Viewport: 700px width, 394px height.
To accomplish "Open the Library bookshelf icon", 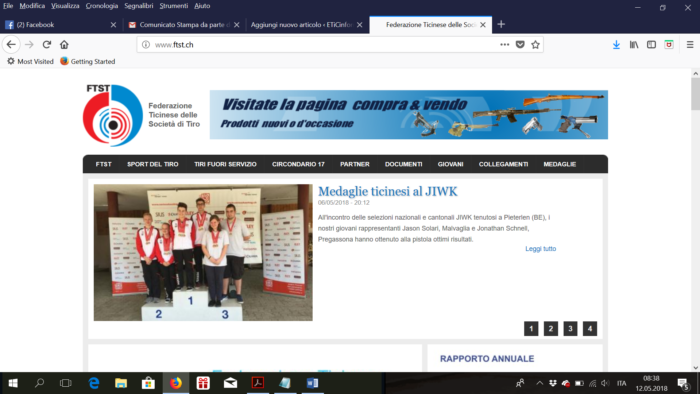I will [634, 45].
